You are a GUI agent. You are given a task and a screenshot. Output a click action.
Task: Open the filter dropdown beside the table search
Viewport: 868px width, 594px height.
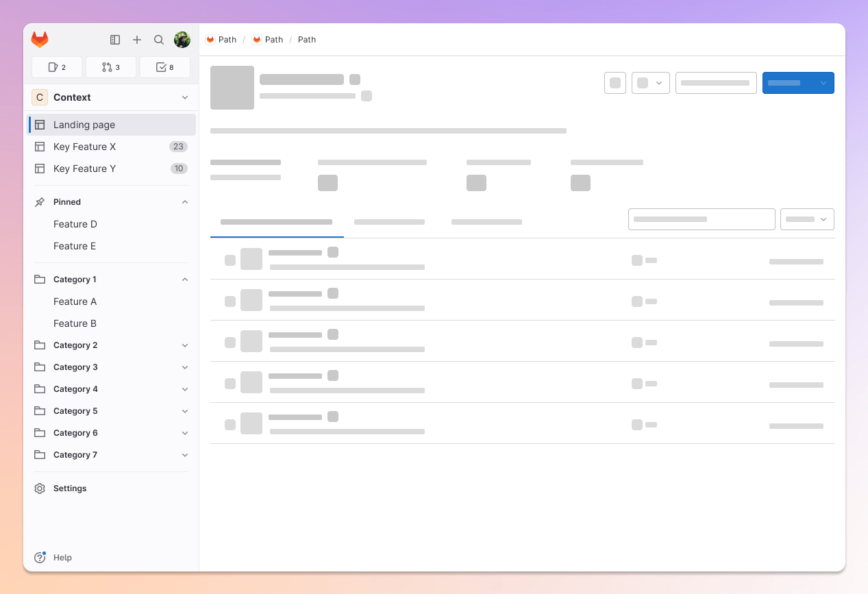click(x=806, y=219)
